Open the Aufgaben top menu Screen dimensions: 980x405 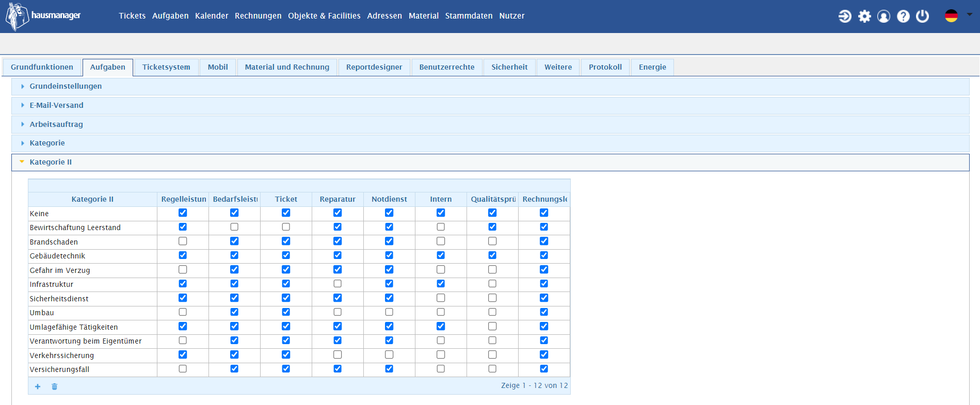click(x=170, y=16)
